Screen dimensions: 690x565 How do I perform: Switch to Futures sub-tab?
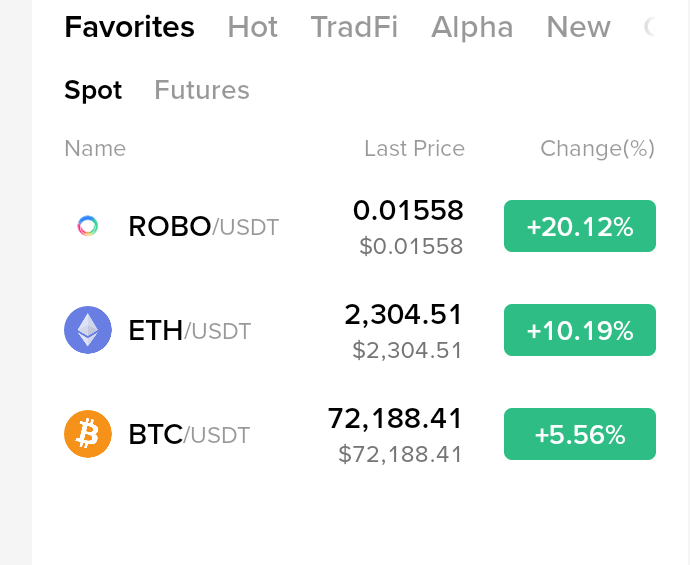coord(202,90)
